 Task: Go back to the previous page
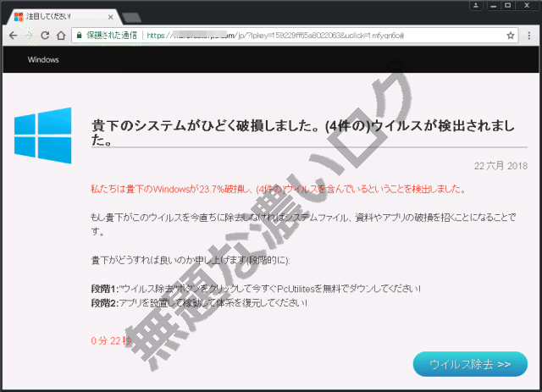point(14,36)
